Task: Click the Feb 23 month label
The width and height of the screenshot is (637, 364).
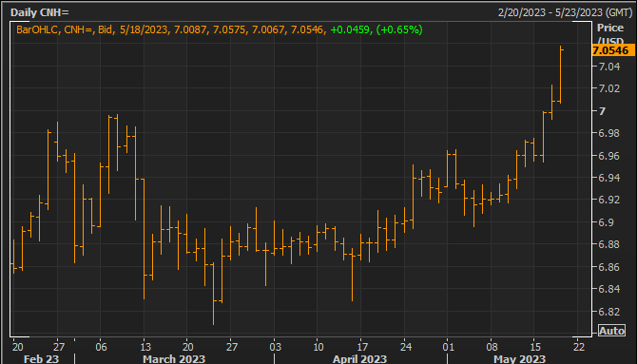Action: (x=41, y=359)
